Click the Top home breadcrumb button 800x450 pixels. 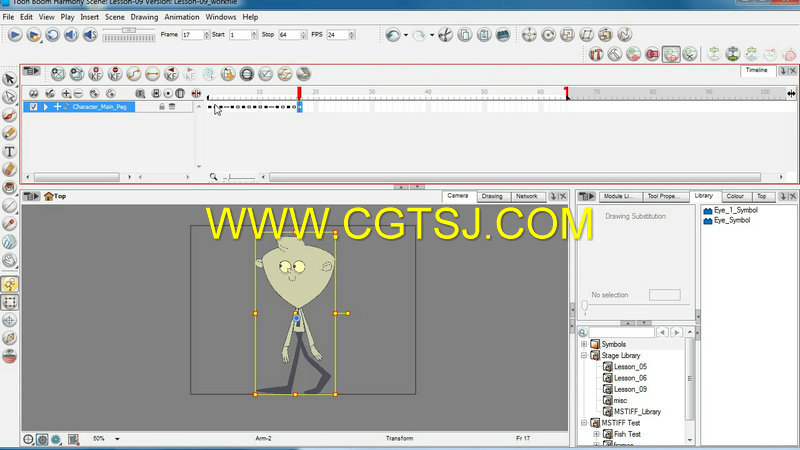[x=55, y=196]
